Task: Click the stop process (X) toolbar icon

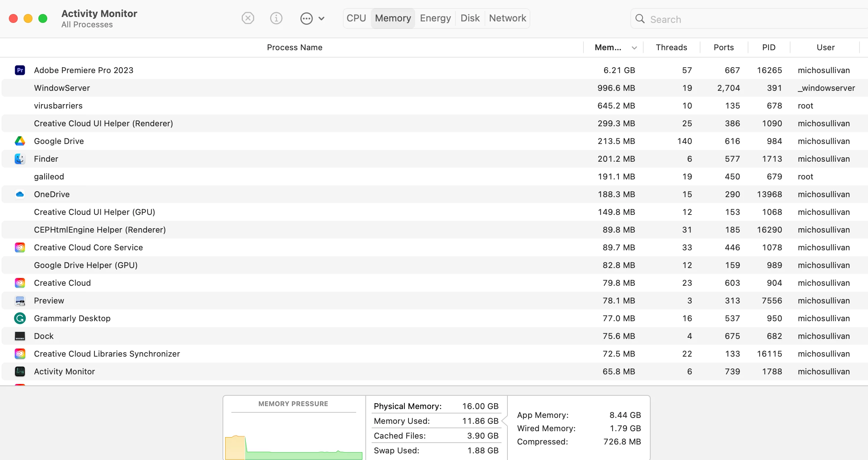Action: pyautogui.click(x=248, y=18)
